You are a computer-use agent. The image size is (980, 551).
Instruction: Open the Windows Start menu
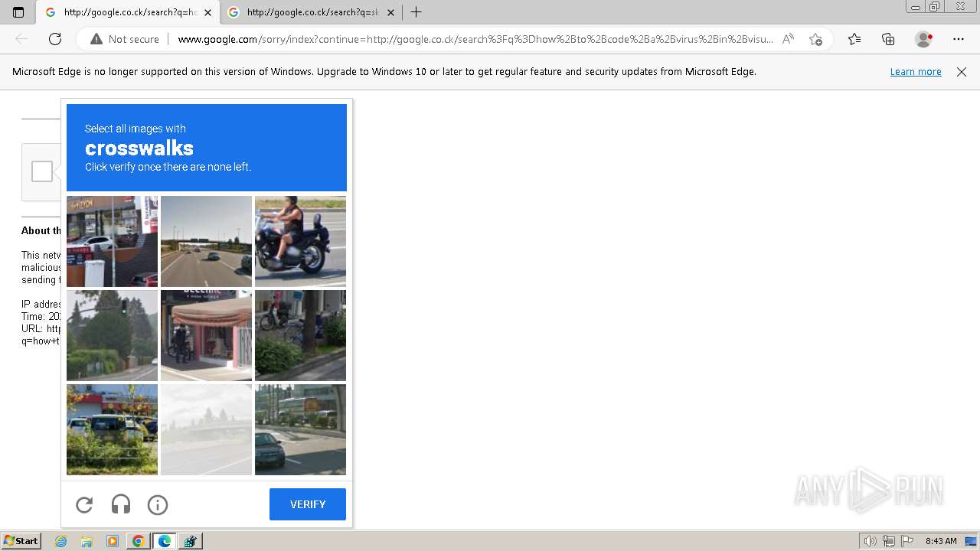click(x=21, y=541)
